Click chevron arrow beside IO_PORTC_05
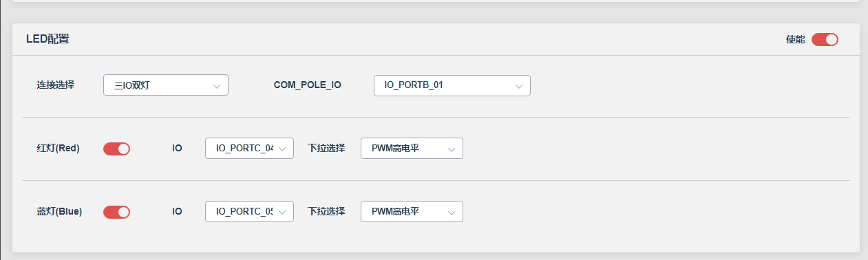 282,212
